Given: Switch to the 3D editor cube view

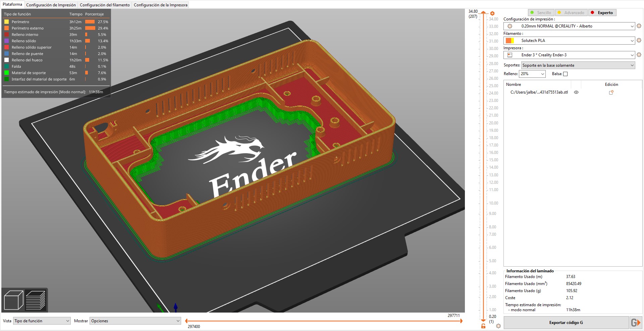Looking at the screenshot, I should point(13,300).
